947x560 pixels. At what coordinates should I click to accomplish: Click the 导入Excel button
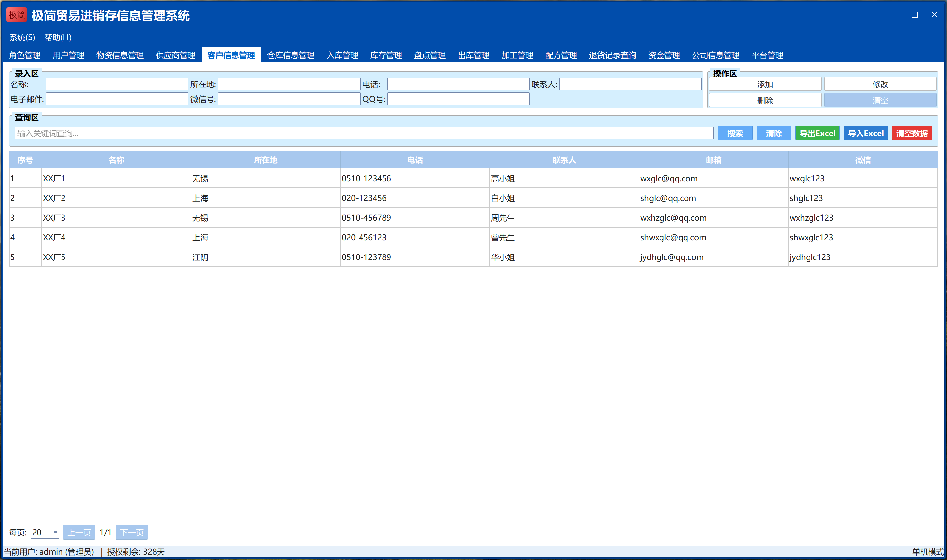click(x=865, y=133)
